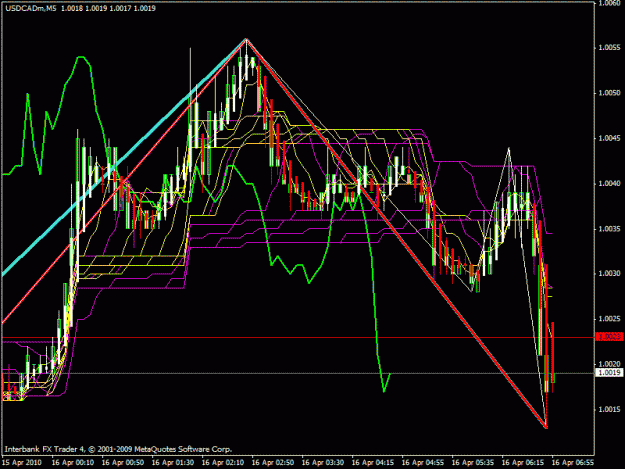Click the 16 Apr 05:35 time label

coord(473,462)
